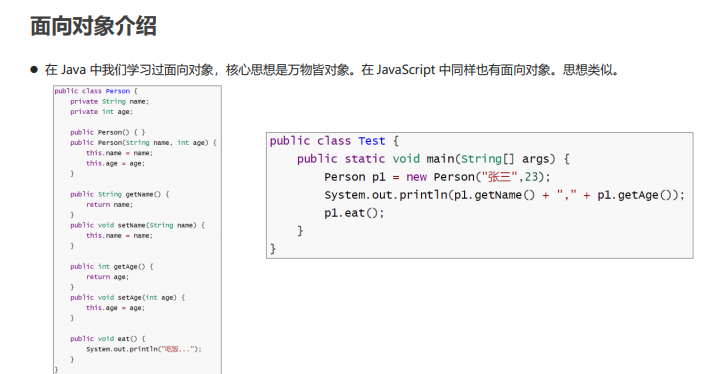Select the line 'return age;'

pyautogui.click(x=107, y=277)
